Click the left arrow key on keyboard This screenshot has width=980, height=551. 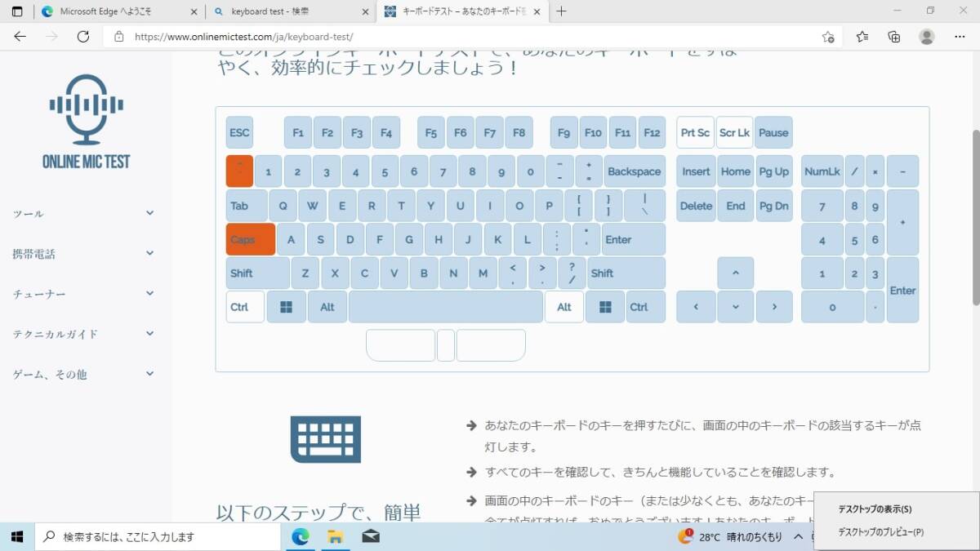tap(696, 307)
